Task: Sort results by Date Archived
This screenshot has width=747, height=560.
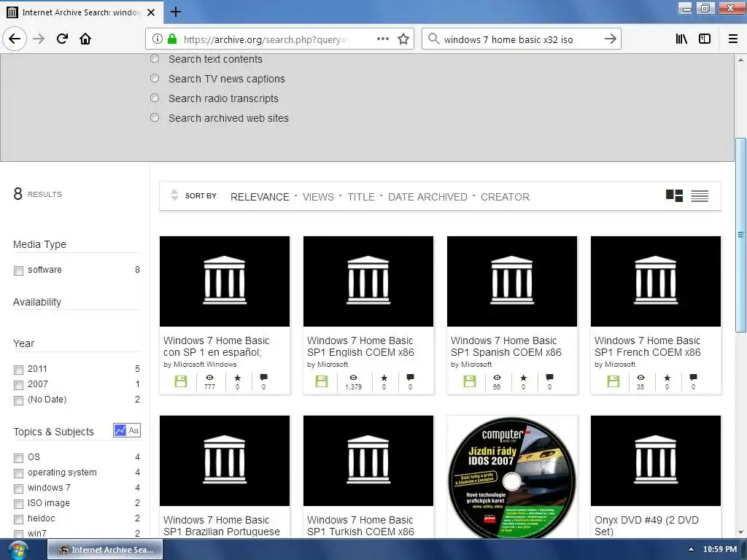Action: pyautogui.click(x=427, y=197)
